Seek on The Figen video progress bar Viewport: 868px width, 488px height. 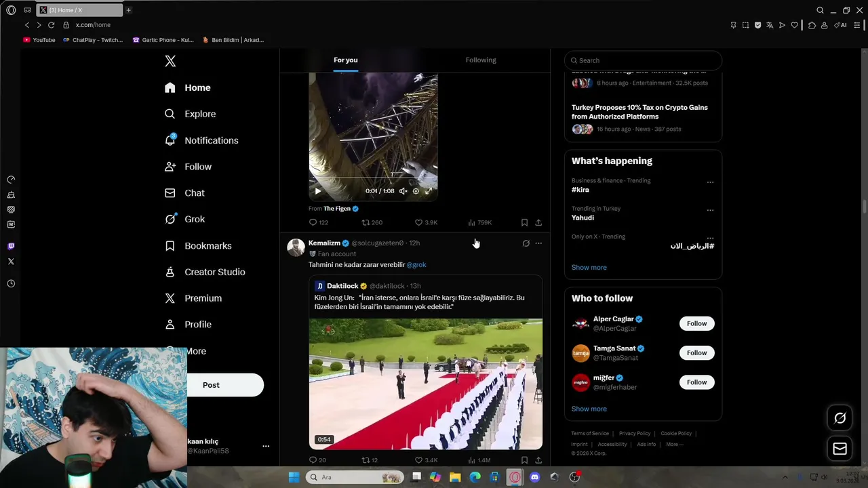click(x=373, y=178)
